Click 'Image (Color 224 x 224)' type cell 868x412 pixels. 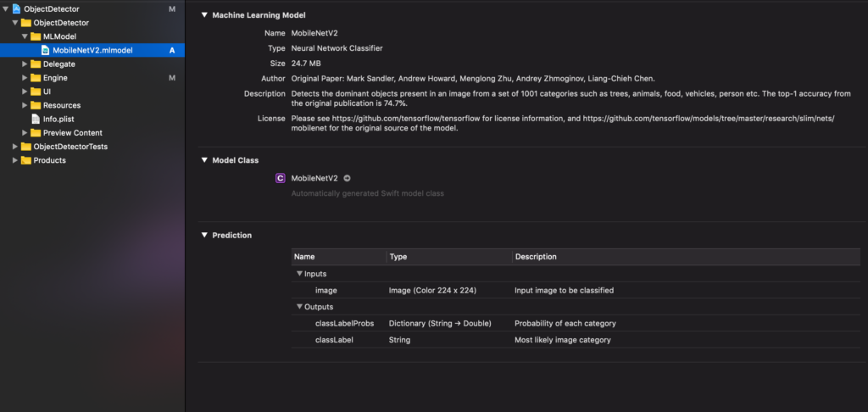(x=433, y=290)
